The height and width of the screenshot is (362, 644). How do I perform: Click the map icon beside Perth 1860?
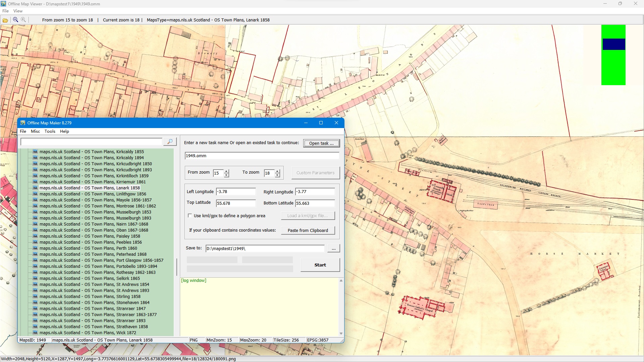[35, 248]
